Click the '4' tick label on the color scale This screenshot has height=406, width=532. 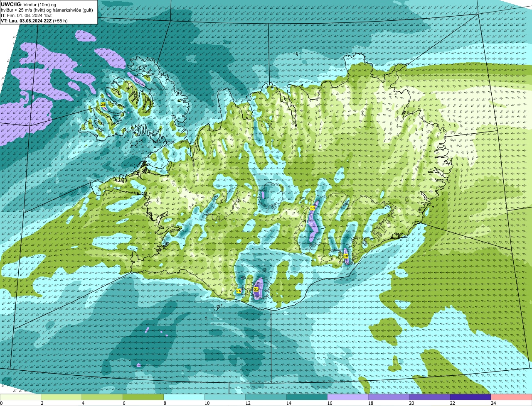(83, 403)
